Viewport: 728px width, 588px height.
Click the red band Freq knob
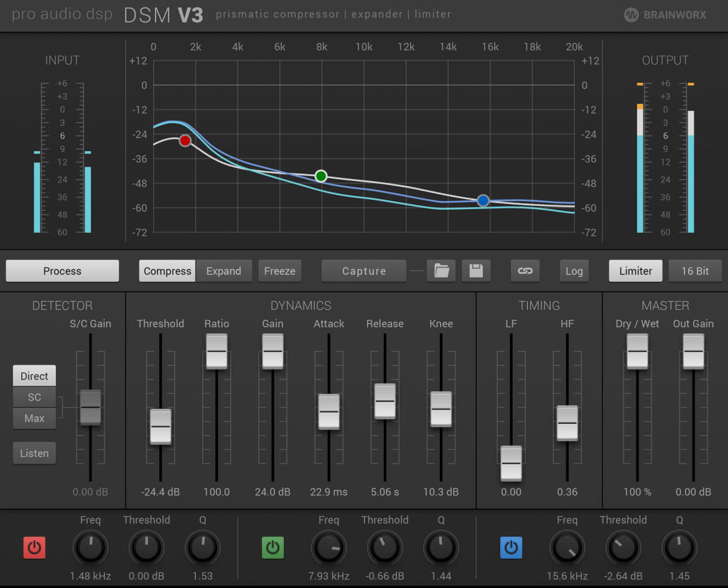pos(91,548)
